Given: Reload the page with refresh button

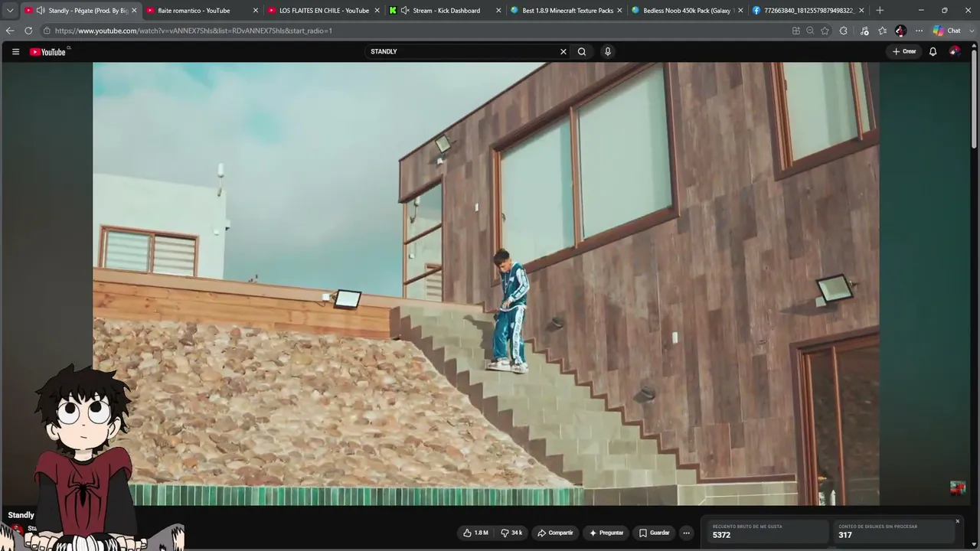Looking at the screenshot, I should 28,31.
